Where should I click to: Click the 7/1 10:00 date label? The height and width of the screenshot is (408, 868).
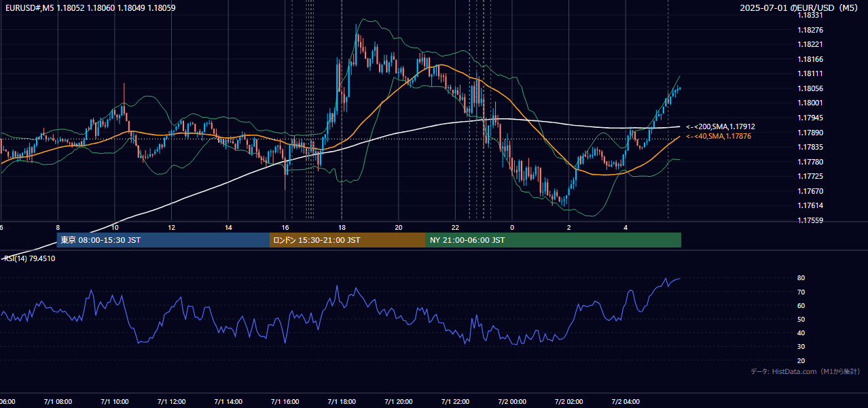(115, 402)
